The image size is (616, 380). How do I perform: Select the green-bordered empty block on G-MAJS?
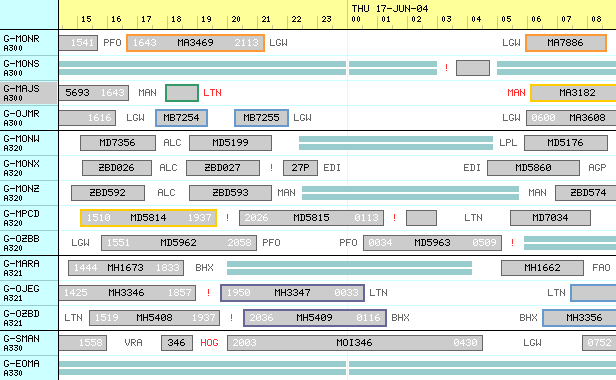[182, 93]
